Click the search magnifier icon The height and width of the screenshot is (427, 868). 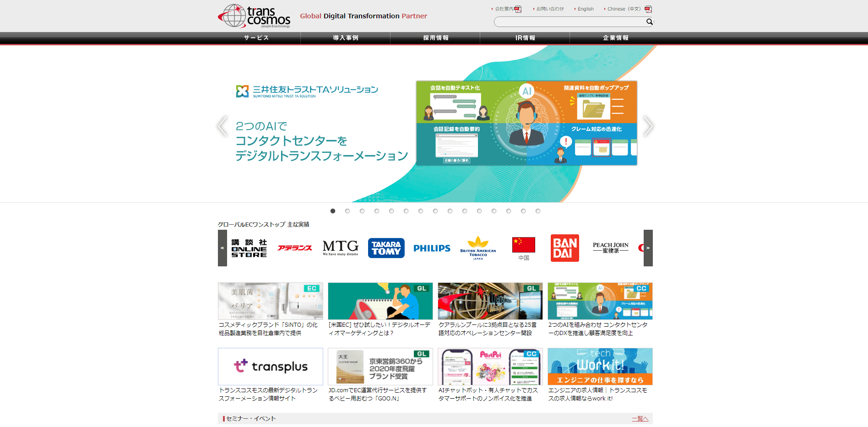pos(649,22)
